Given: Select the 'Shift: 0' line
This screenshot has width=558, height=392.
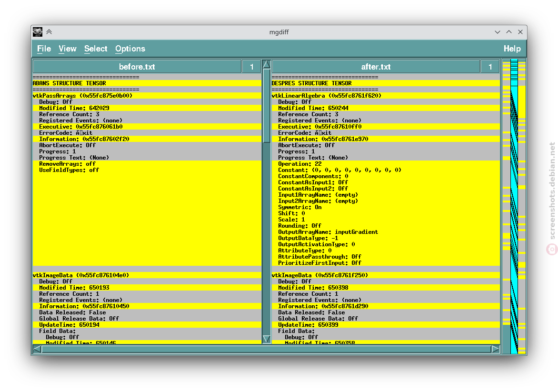Looking at the screenshot, I should point(386,214).
